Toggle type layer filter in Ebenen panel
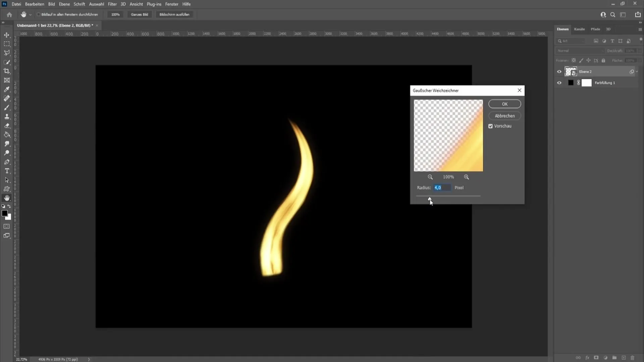Screen dimensions: 644x362 [612, 41]
